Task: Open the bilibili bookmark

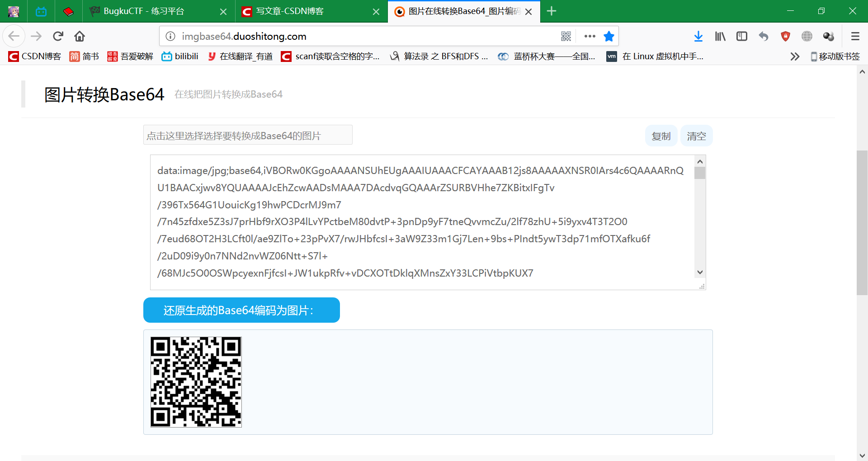Action: click(179, 56)
